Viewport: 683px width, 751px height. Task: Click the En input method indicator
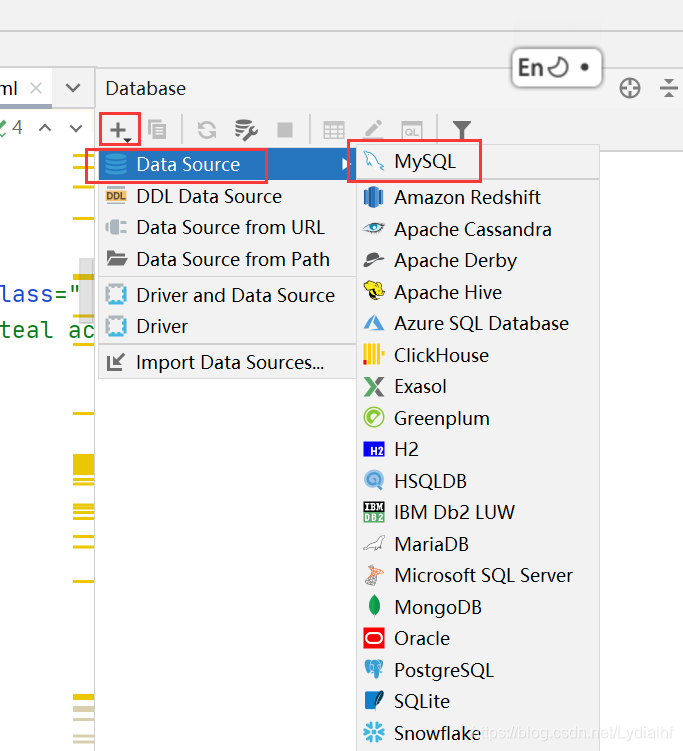point(557,68)
